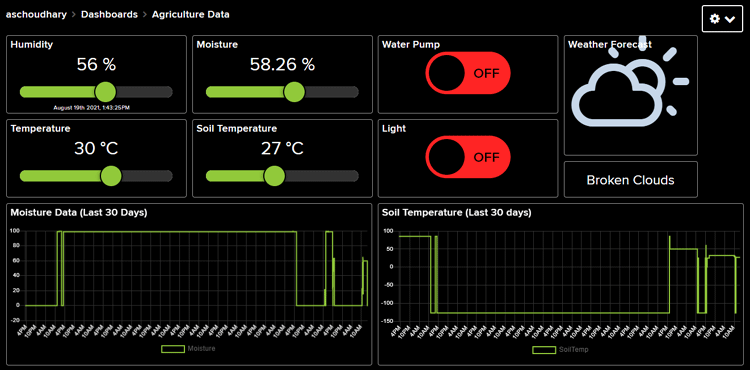
Task: Click the Broken Clouds text block
Action: pyautogui.click(x=630, y=180)
